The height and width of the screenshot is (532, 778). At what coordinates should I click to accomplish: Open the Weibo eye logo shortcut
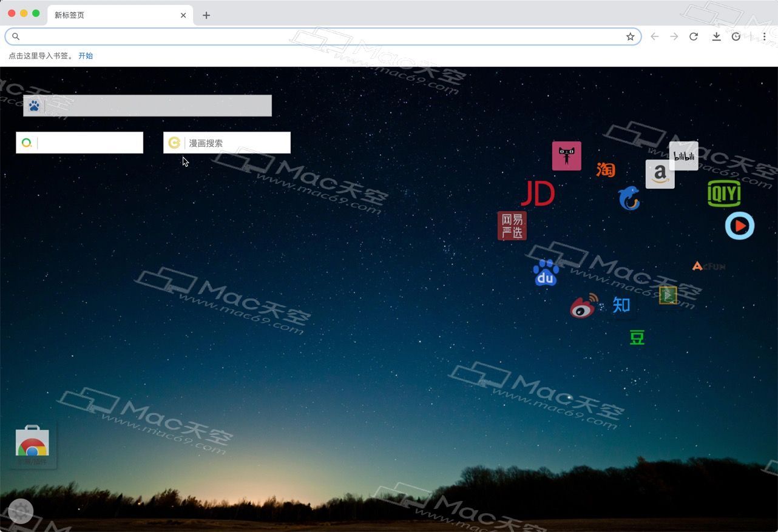(x=584, y=306)
